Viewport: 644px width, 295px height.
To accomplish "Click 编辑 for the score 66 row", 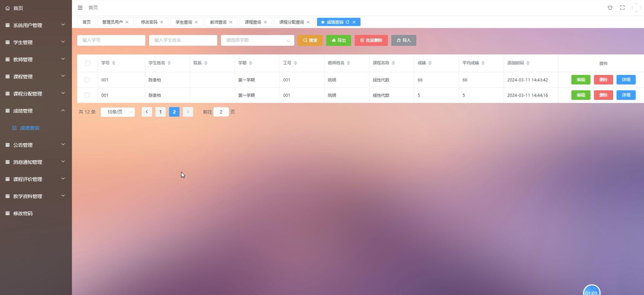I will coord(581,80).
